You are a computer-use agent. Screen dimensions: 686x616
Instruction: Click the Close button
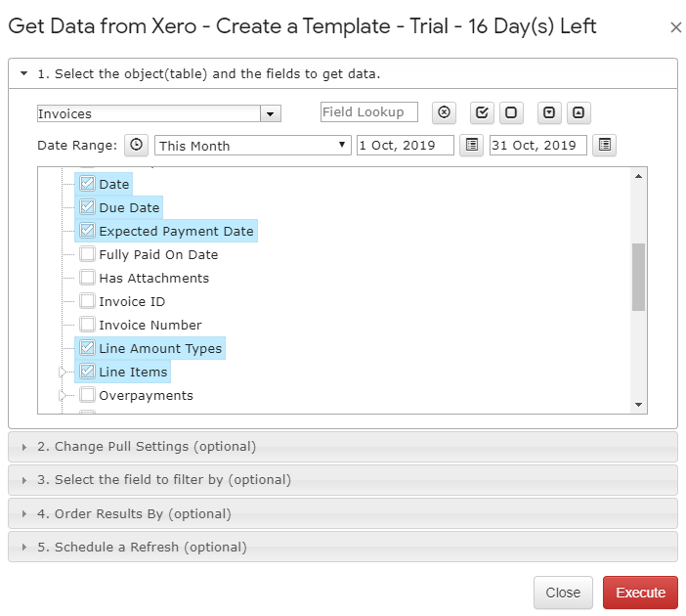[x=563, y=593]
